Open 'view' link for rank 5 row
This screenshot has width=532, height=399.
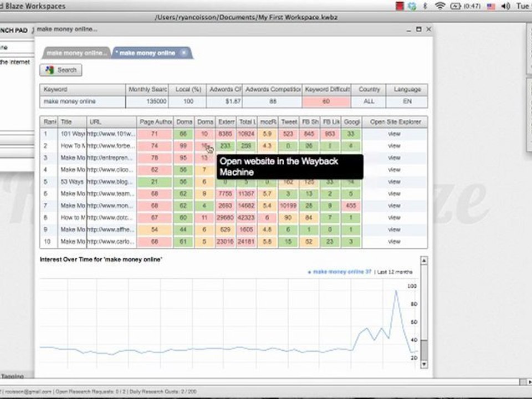coord(394,182)
